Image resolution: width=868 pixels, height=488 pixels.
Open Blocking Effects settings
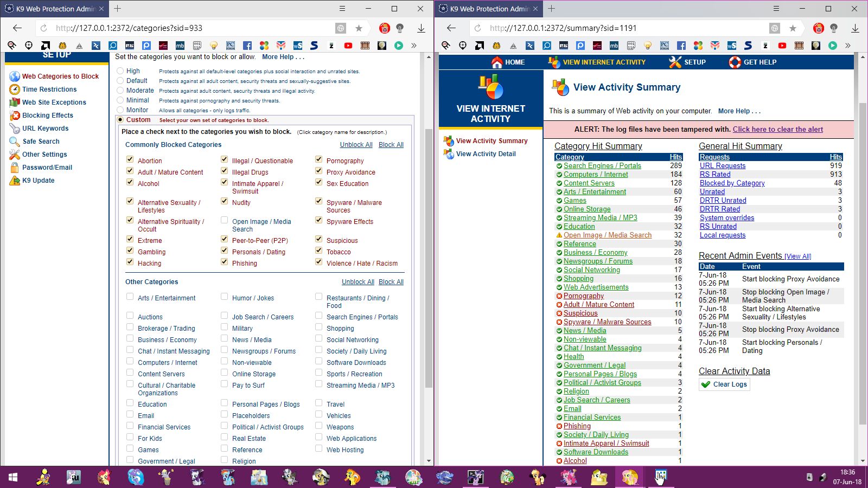click(48, 115)
